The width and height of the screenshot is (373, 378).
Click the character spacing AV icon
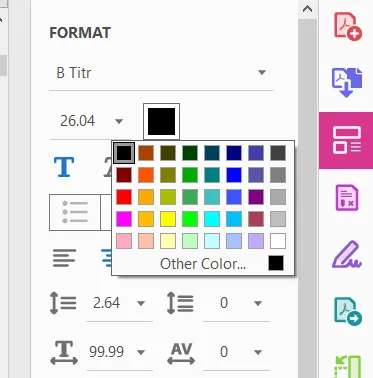point(181,353)
